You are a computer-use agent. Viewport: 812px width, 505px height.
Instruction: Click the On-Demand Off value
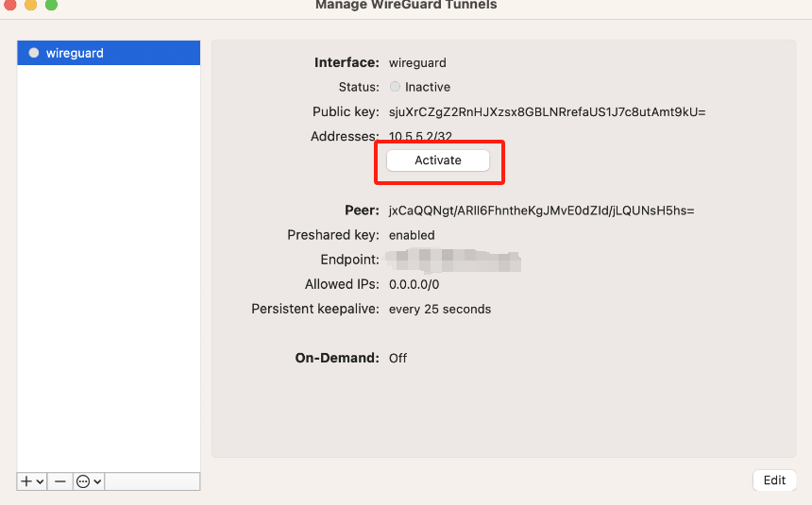point(398,358)
